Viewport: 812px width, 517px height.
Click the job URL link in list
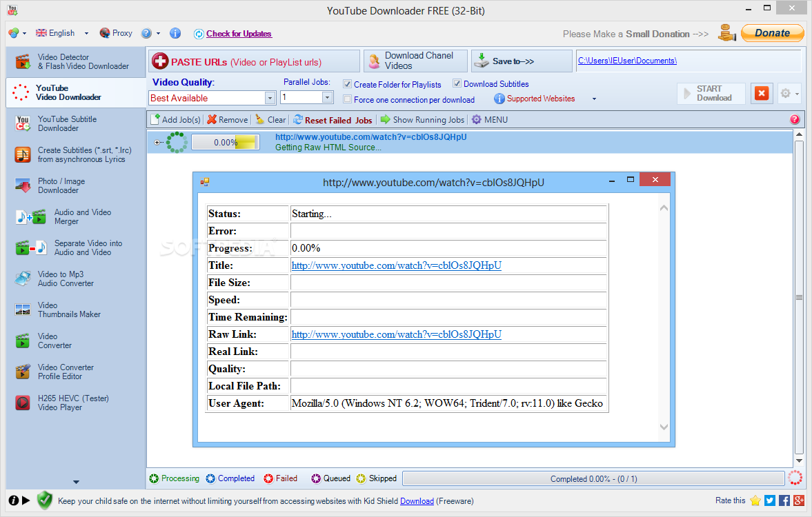370,137
